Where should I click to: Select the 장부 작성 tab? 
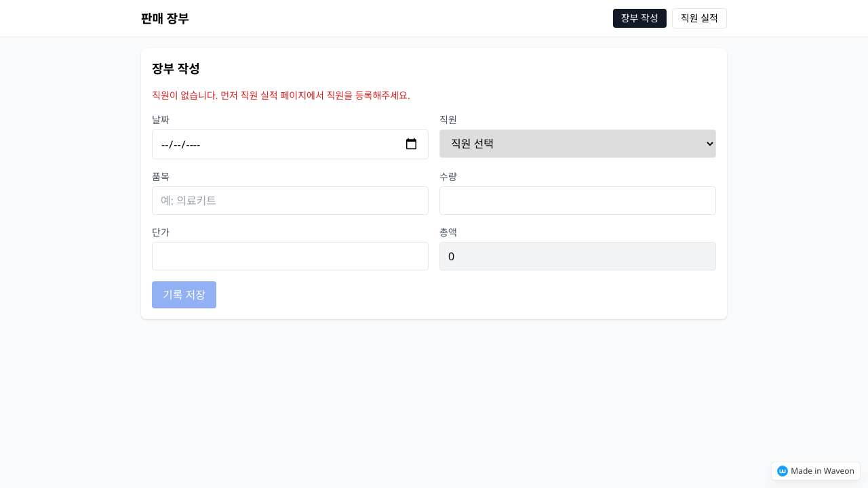(639, 18)
